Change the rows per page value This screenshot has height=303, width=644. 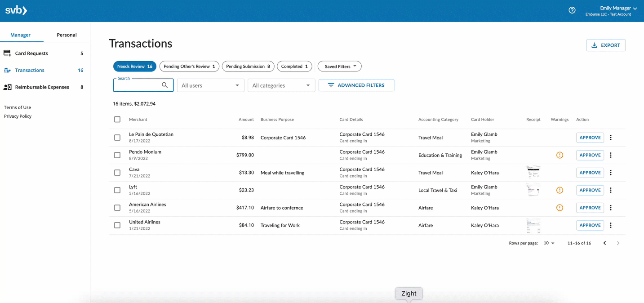[549, 243]
